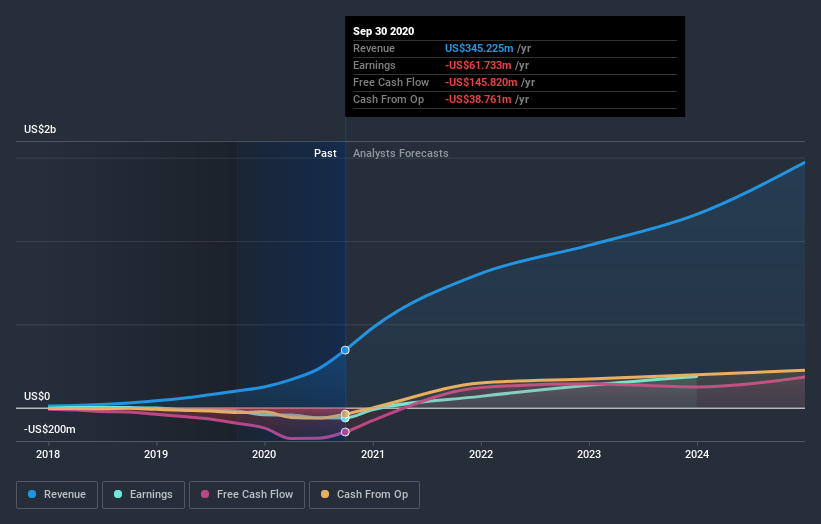Click the 2019 x-axis label
The width and height of the screenshot is (821, 524).
coord(156,454)
